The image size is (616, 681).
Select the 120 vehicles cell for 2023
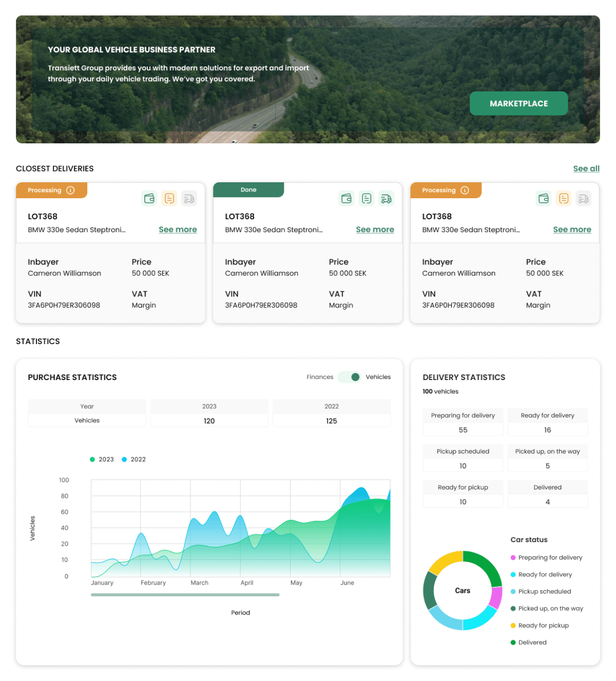point(209,421)
